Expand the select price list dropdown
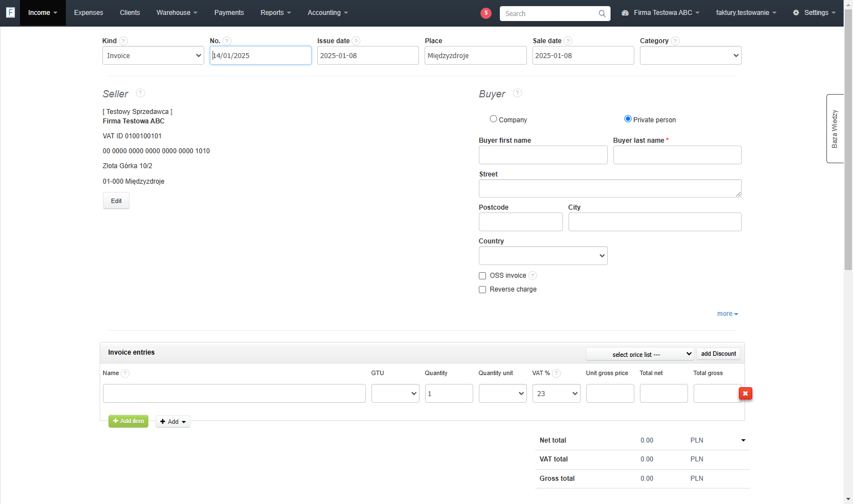Image resolution: width=853 pixels, height=504 pixels. (640, 354)
